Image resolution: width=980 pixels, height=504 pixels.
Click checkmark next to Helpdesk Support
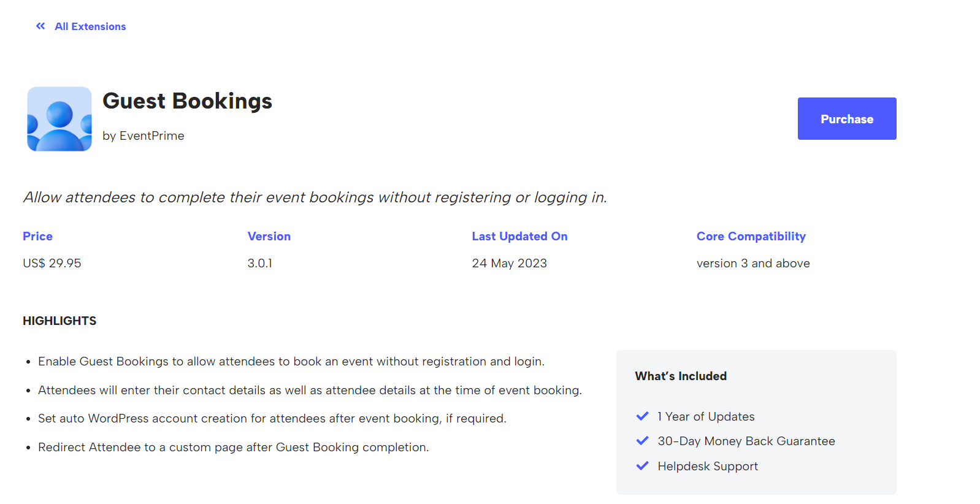coord(642,466)
